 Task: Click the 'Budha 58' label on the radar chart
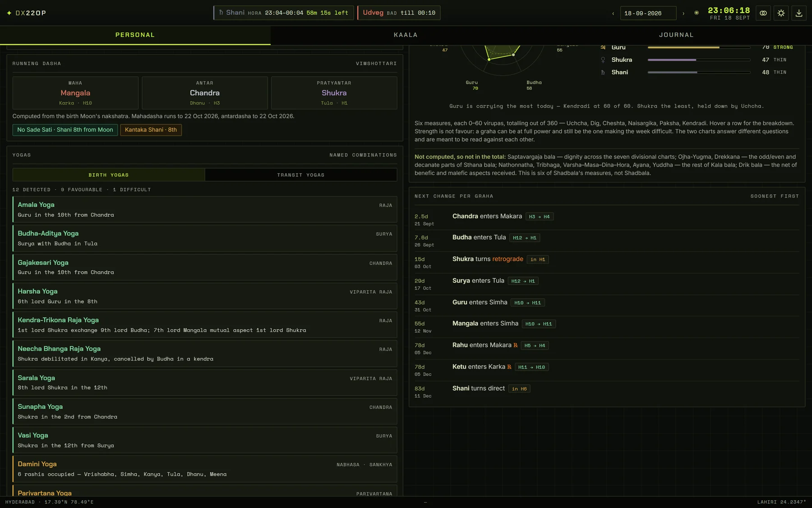click(534, 85)
